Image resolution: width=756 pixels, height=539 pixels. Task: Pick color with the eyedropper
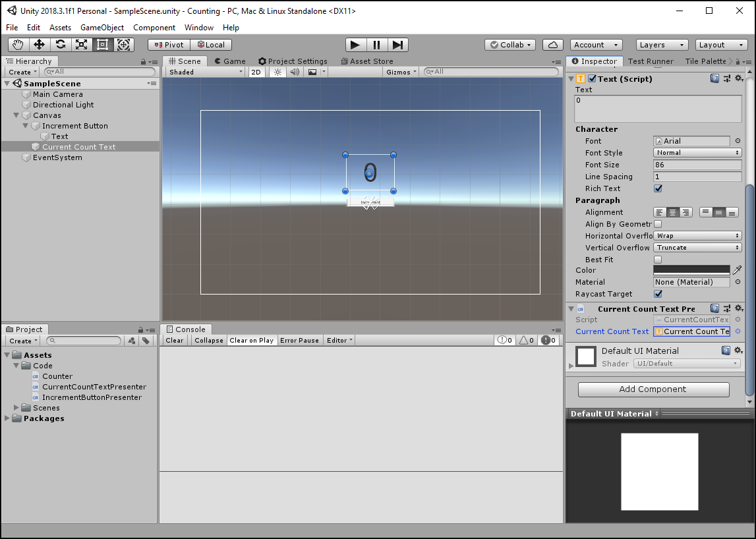point(737,270)
